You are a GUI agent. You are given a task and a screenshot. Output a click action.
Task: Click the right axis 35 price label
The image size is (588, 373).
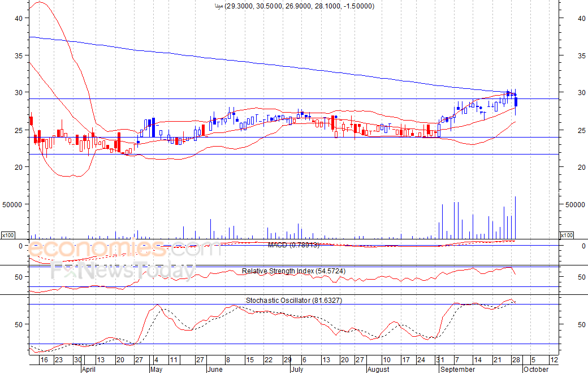pyautogui.click(x=581, y=55)
